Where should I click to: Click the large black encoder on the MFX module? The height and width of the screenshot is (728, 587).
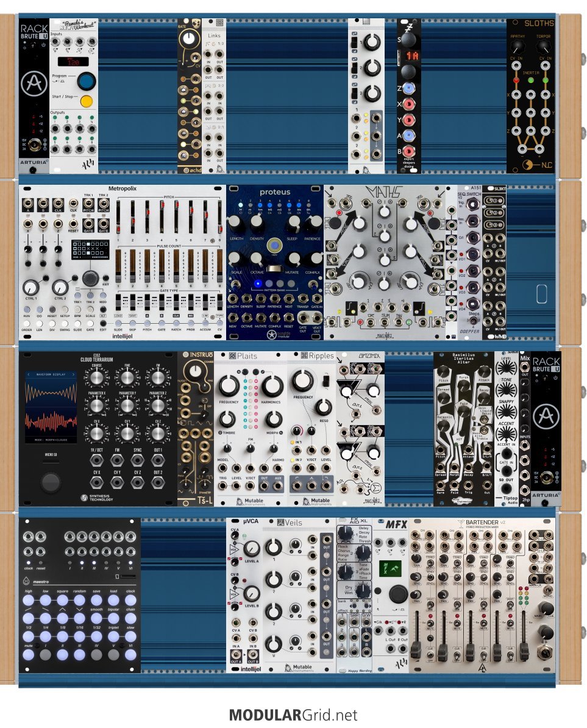tap(397, 594)
